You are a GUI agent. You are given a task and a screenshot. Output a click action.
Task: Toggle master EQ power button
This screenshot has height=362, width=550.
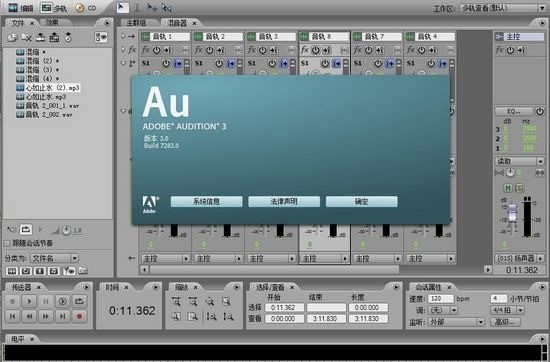pyautogui.click(x=539, y=112)
